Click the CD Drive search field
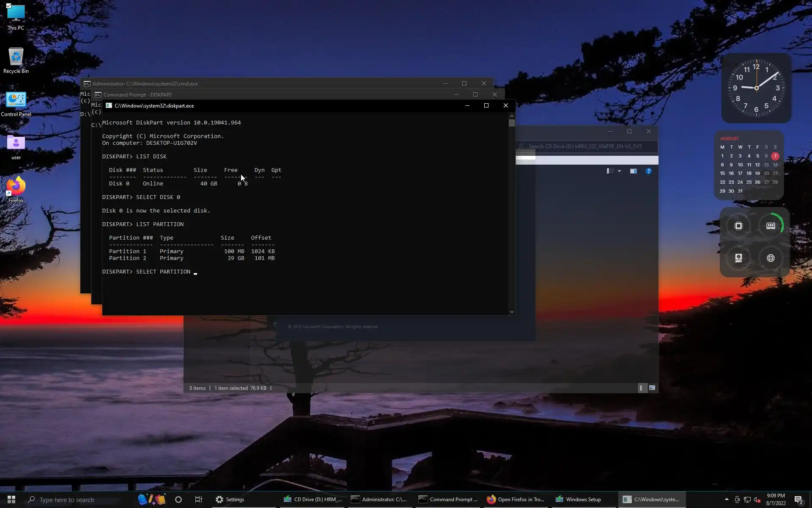Screen dimensions: 812x508 tap(588, 146)
